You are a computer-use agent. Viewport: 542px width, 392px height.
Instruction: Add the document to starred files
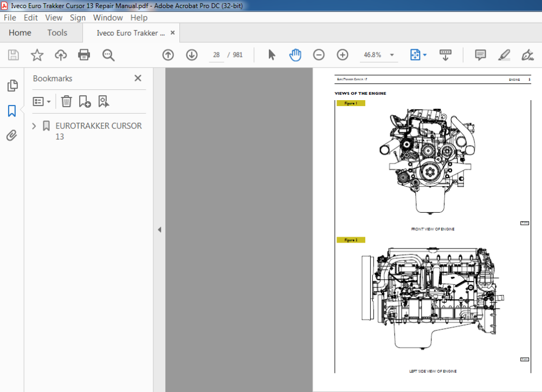37,55
